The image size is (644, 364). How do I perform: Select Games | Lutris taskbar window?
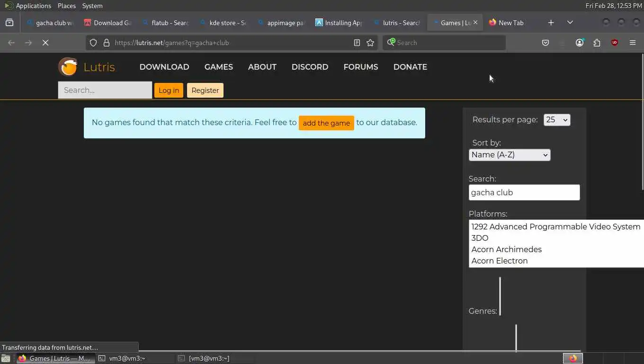tap(55, 358)
